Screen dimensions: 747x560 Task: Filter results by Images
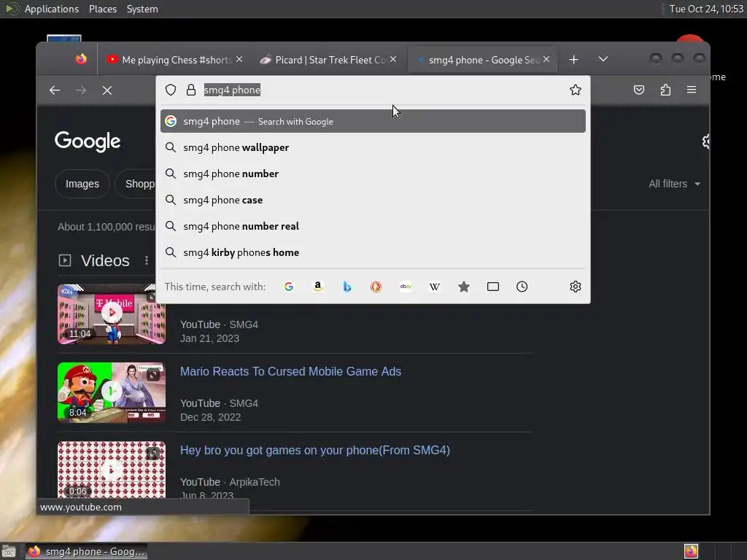point(82,184)
